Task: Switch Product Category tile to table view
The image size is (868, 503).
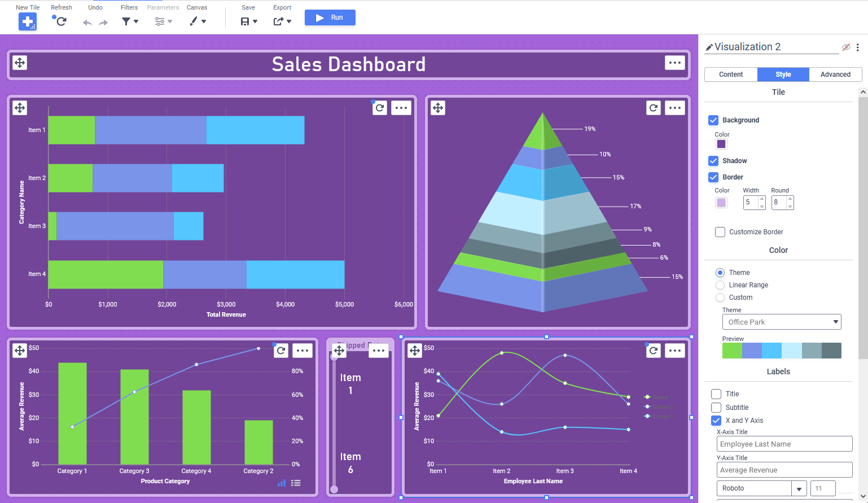Action: (x=296, y=483)
